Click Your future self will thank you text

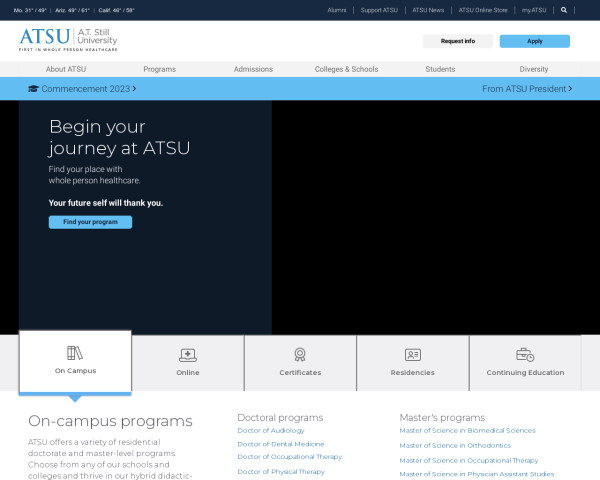click(x=106, y=203)
